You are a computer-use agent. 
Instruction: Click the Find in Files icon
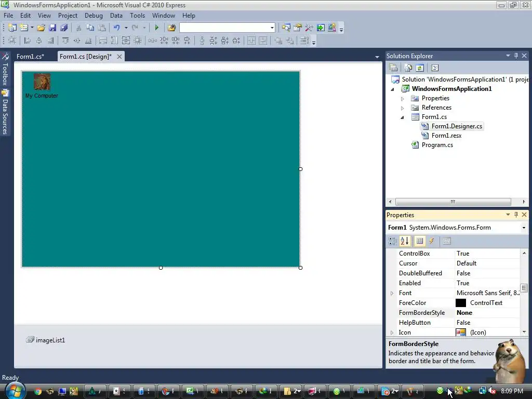[171, 28]
